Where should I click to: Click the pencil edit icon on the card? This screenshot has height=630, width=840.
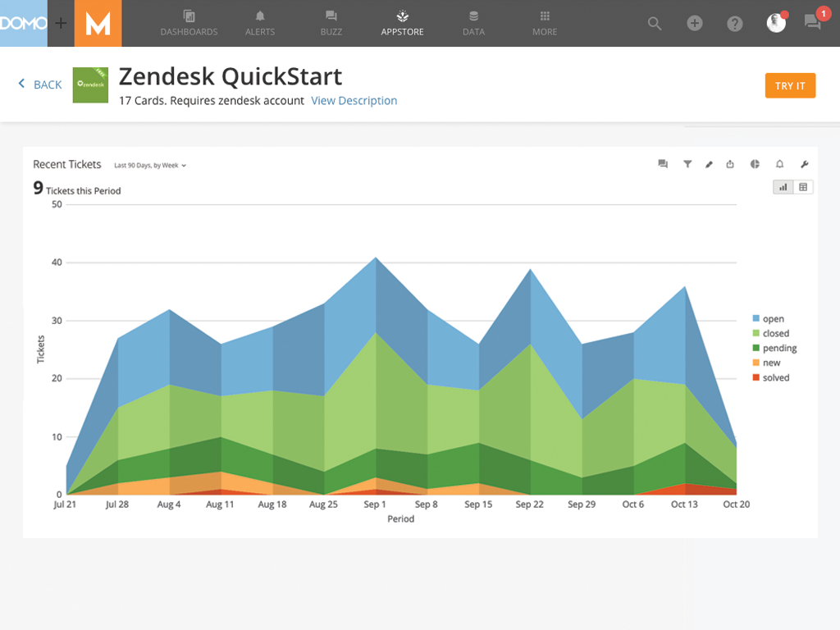(x=710, y=164)
